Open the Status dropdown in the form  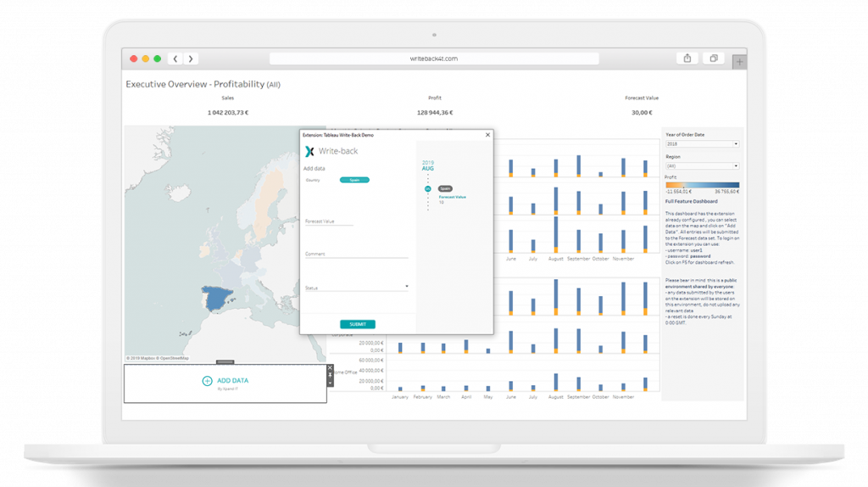click(x=407, y=287)
